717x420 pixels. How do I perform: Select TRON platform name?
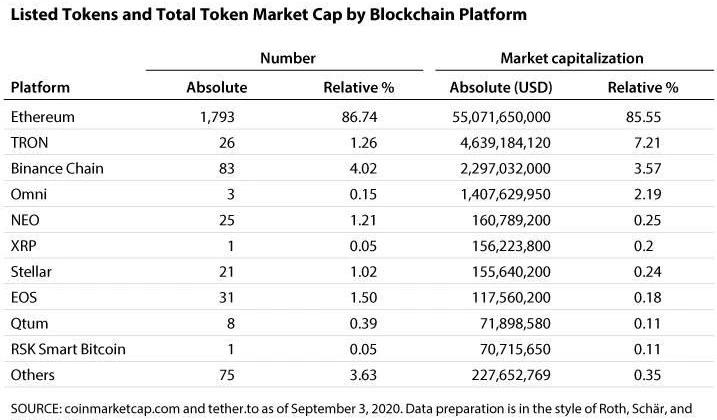29,143
